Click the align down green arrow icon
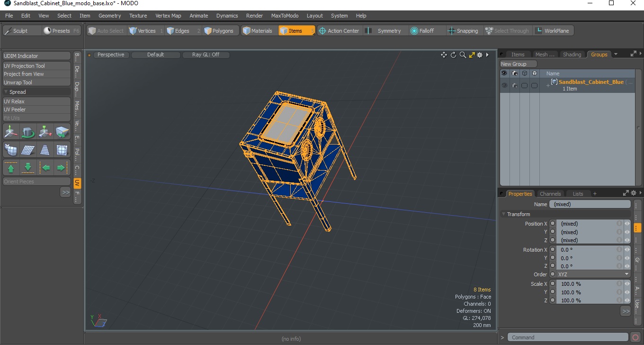 coord(28,168)
